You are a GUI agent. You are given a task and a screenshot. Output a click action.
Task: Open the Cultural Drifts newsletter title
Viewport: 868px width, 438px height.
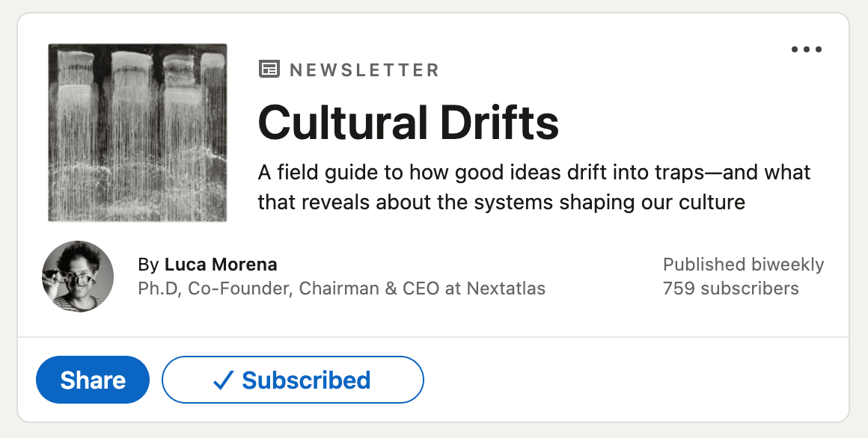tap(408, 123)
